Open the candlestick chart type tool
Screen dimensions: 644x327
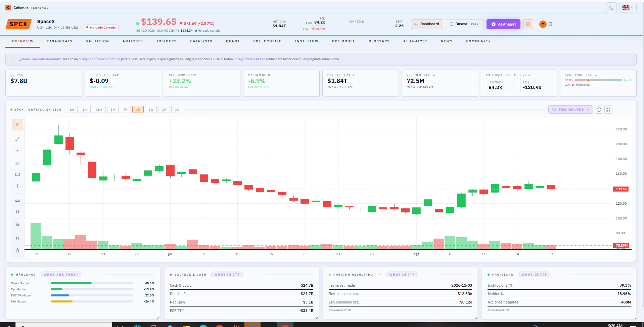(x=17, y=238)
